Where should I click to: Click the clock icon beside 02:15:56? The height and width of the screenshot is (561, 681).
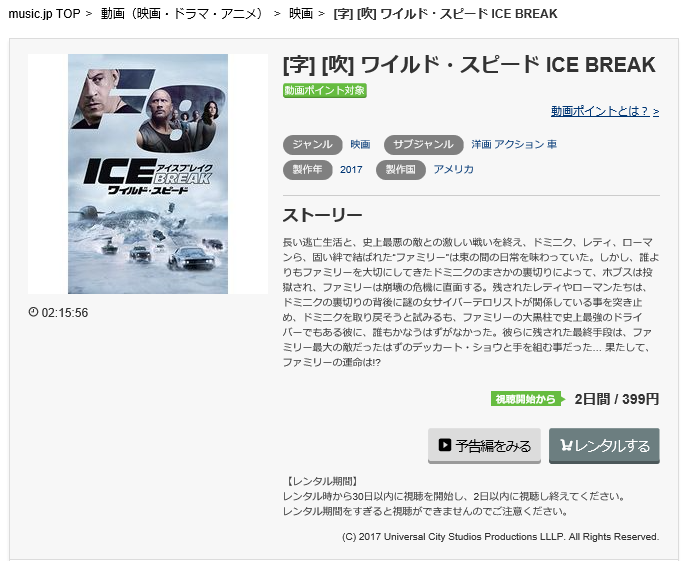pyautogui.click(x=33, y=312)
